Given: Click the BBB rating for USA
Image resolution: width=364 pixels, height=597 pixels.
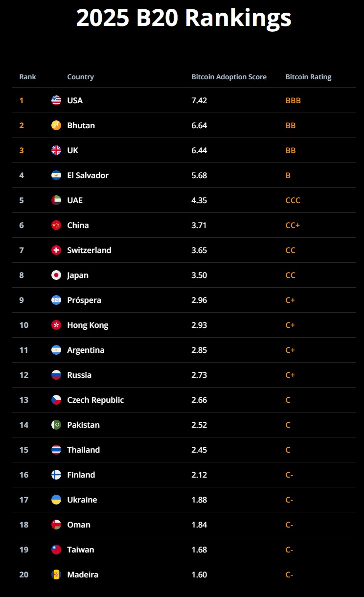Looking at the screenshot, I should tap(293, 100).
